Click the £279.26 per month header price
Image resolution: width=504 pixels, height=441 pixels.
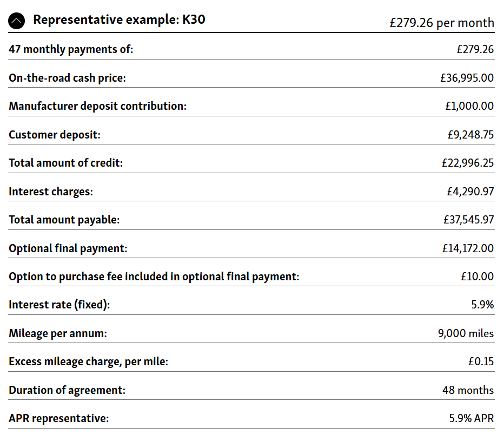(441, 23)
